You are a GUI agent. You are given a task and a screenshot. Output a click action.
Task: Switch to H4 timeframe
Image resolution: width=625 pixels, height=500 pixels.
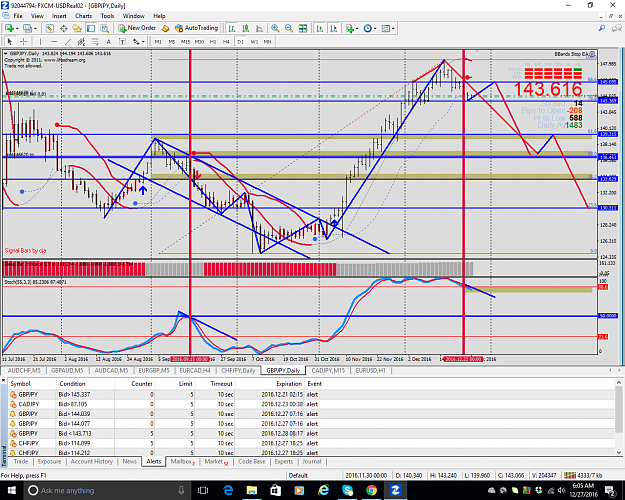226,41
